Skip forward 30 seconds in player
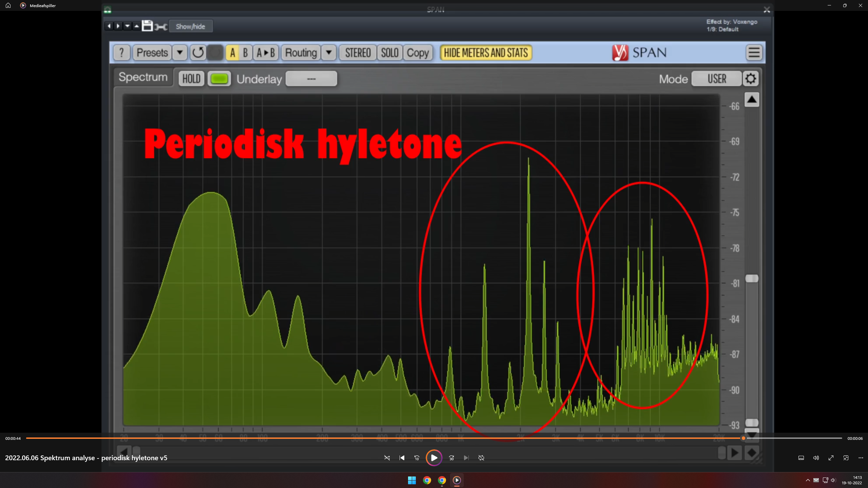 tap(451, 458)
